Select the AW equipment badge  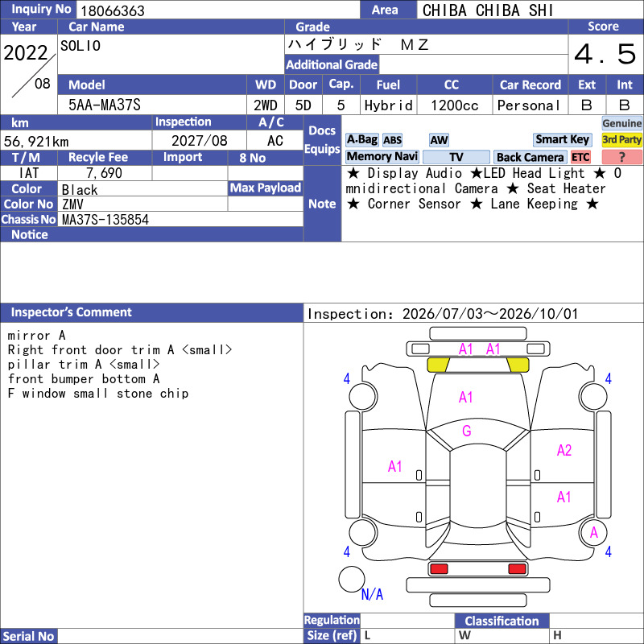point(439,140)
